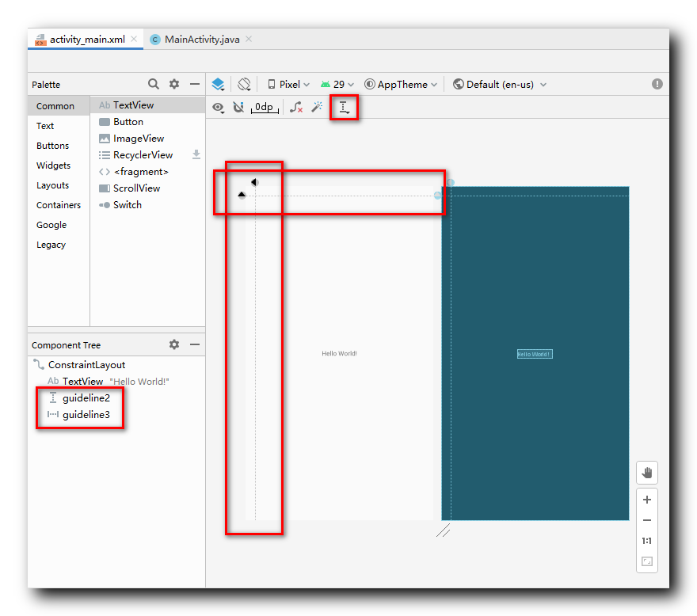Open the AppTheme dropdown
This screenshot has height=616, width=697.
[401, 85]
